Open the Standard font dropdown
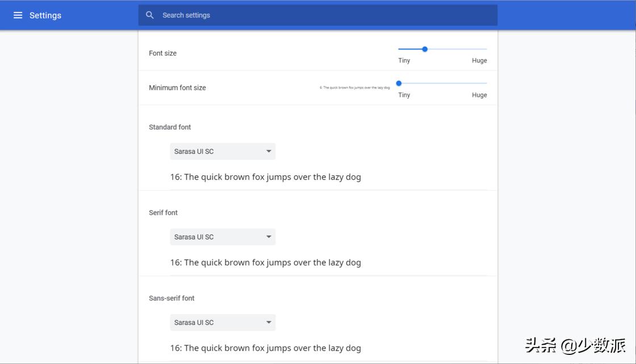Viewport: 636px width, 364px height. (x=222, y=152)
